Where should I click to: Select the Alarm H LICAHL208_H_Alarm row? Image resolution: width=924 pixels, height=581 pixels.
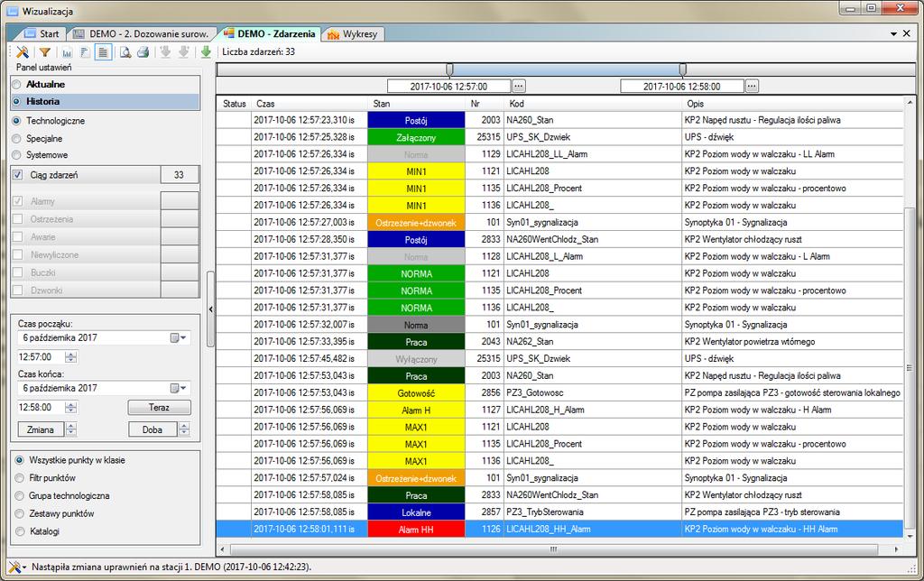pos(559,410)
